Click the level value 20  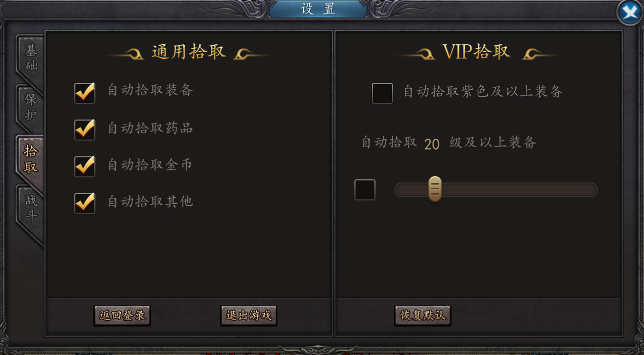tap(431, 144)
